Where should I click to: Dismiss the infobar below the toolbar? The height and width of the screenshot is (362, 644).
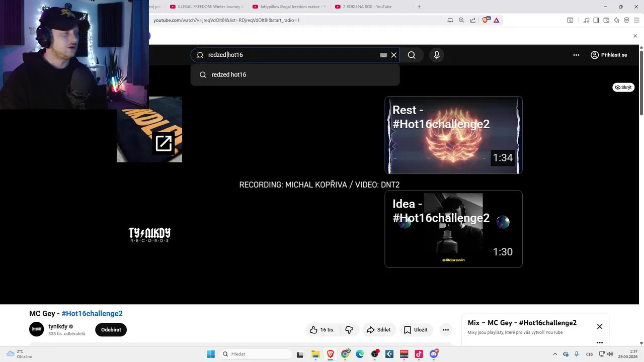click(x=635, y=36)
